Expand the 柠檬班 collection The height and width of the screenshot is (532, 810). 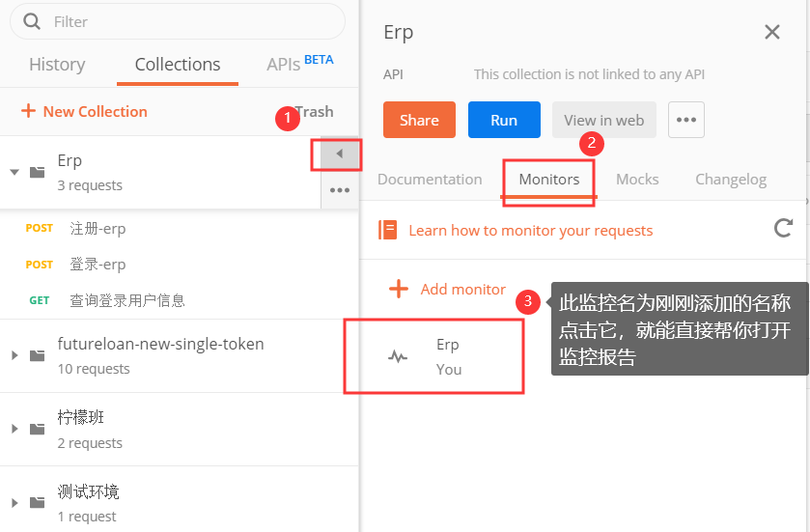[x=14, y=429]
